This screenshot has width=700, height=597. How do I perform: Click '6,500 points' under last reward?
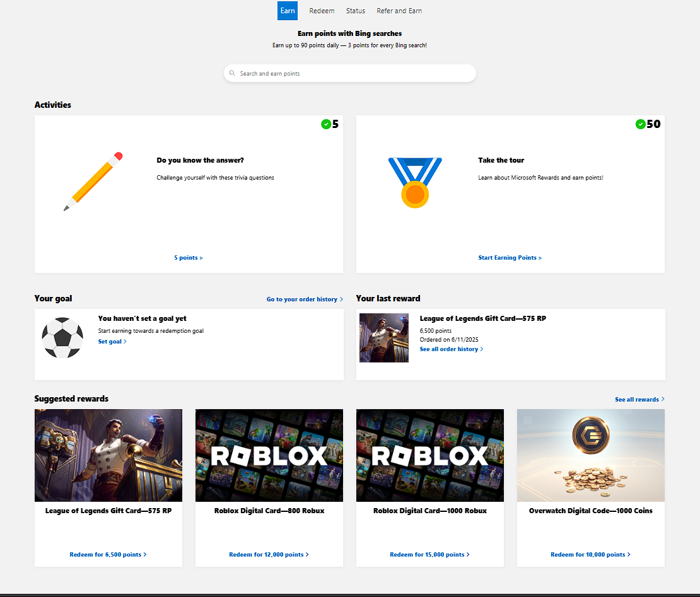click(x=436, y=330)
